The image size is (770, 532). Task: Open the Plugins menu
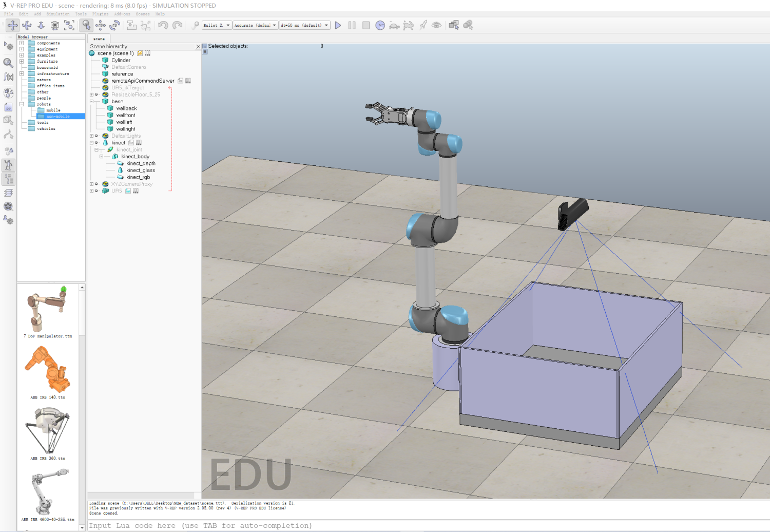click(x=100, y=14)
